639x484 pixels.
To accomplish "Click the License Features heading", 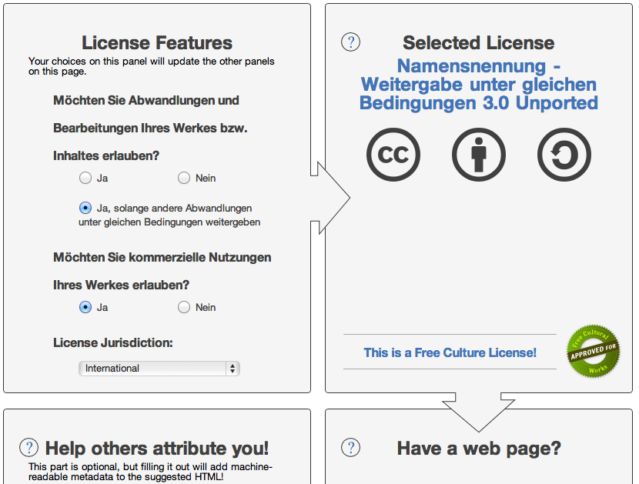I will click(x=157, y=43).
